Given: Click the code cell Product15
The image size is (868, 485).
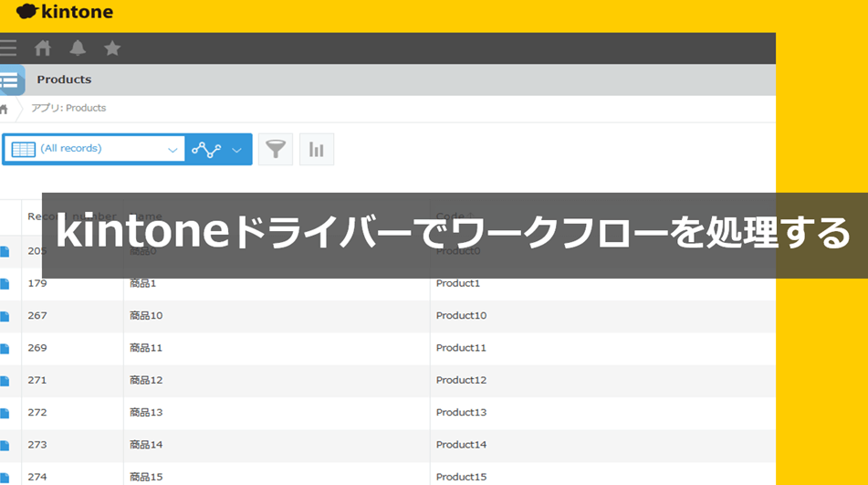Looking at the screenshot, I should tap(461, 477).
